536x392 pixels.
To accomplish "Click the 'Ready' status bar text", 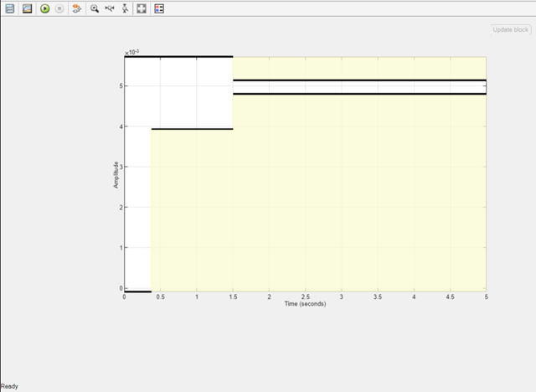I will pos(9,386).
